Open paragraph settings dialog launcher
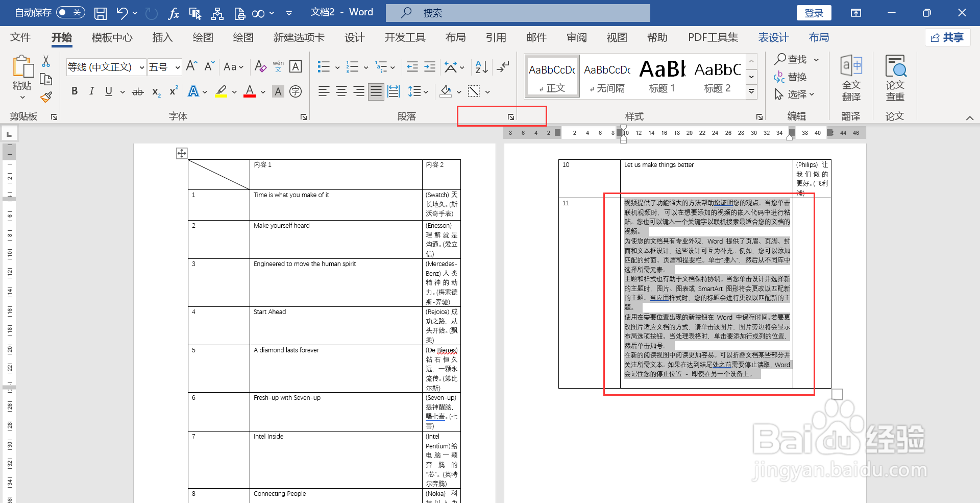The image size is (980, 503). point(511,117)
